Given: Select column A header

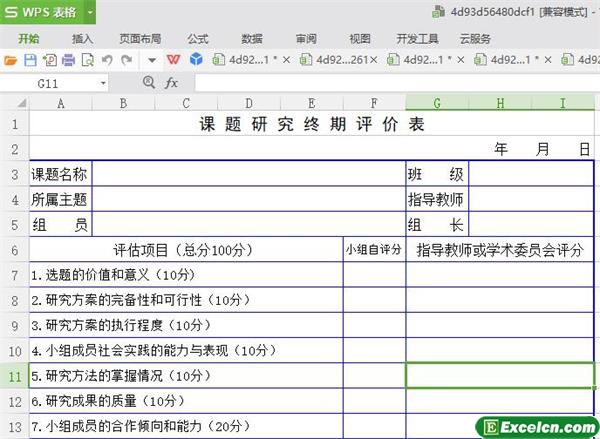Looking at the screenshot, I should [x=60, y=103].
